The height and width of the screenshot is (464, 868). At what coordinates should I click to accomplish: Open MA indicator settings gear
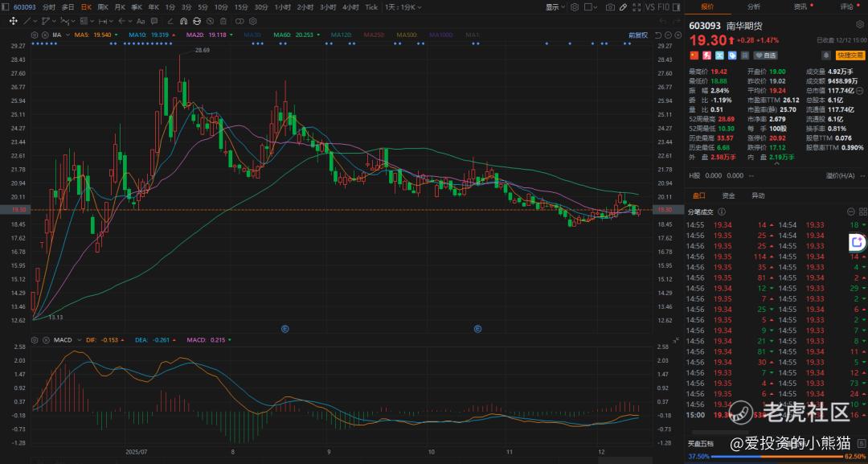pos(35,35)
